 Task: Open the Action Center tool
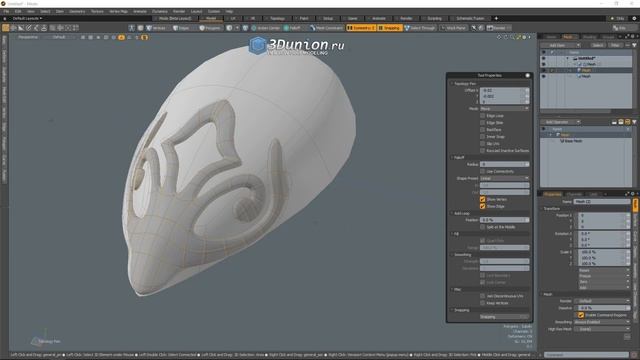(266, 28)
